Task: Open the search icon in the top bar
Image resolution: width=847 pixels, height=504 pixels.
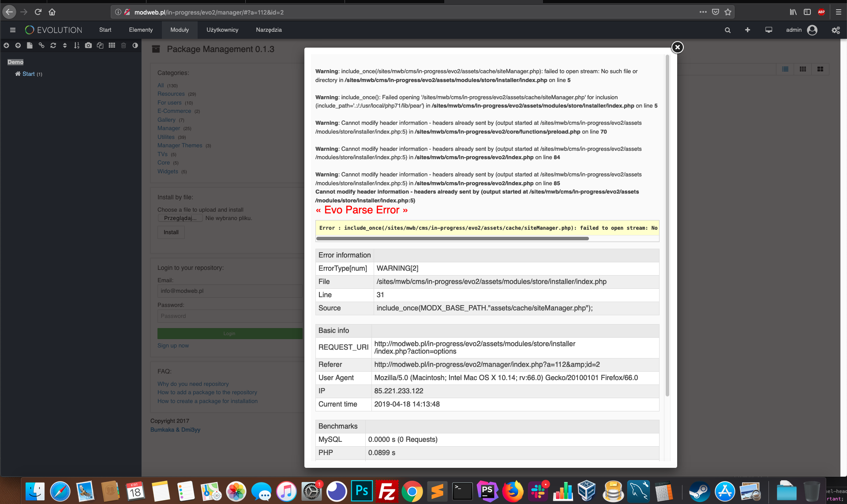Action: (x=727, y=30)
